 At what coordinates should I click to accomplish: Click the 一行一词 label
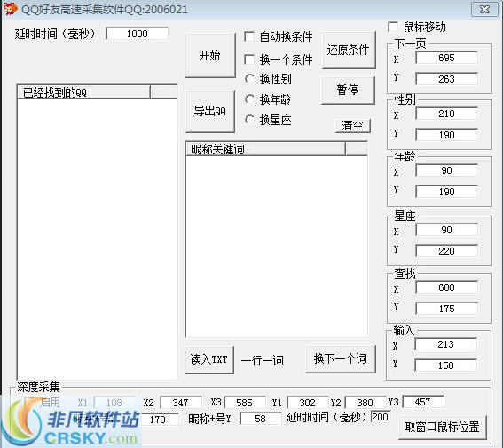pyautogui.click(x=263, y=360)
